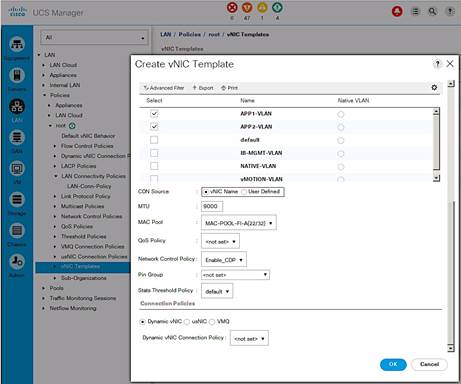461x384 pixels.
Task: Uncheck the APP2-VLAN checkbox
Action: [x=154, y=127]
